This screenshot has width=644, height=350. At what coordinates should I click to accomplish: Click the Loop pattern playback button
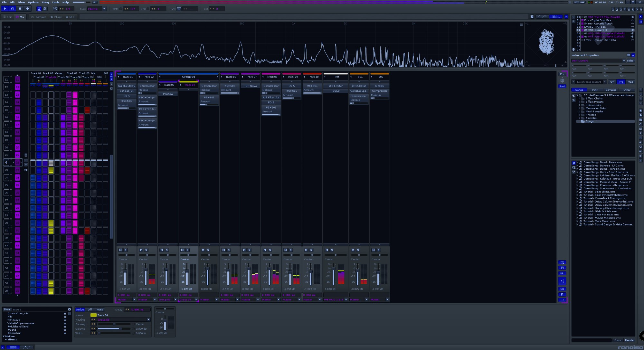(x=12, y=9)
